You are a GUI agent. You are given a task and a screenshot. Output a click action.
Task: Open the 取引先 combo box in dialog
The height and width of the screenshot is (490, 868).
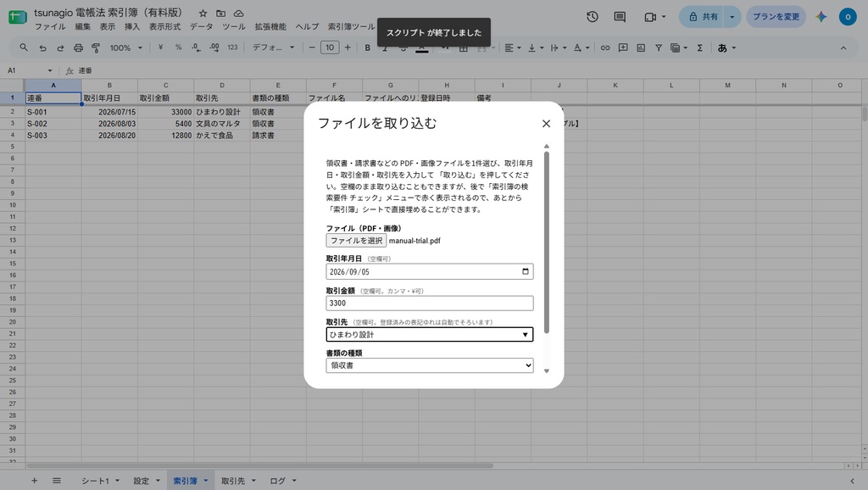[x=430, y=334]
